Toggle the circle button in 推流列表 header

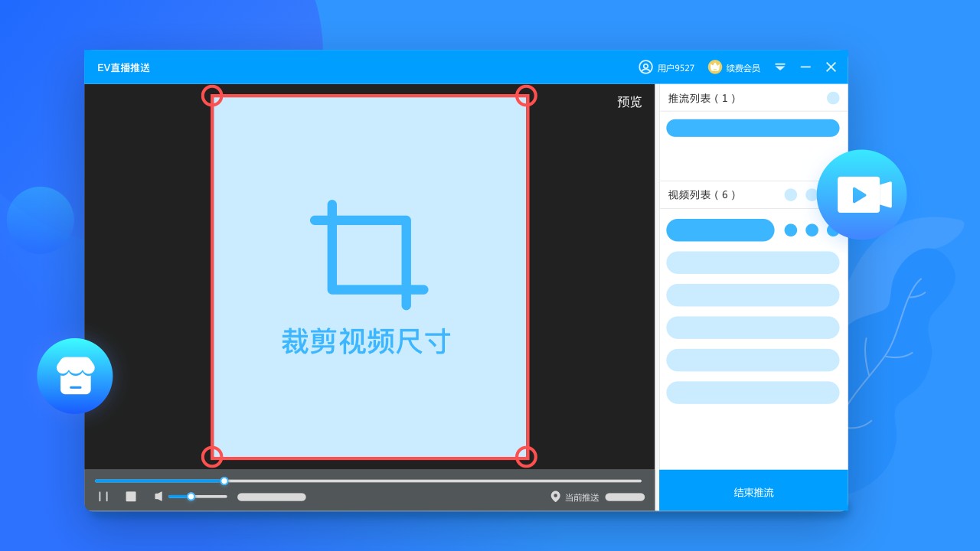pos(833,98)
